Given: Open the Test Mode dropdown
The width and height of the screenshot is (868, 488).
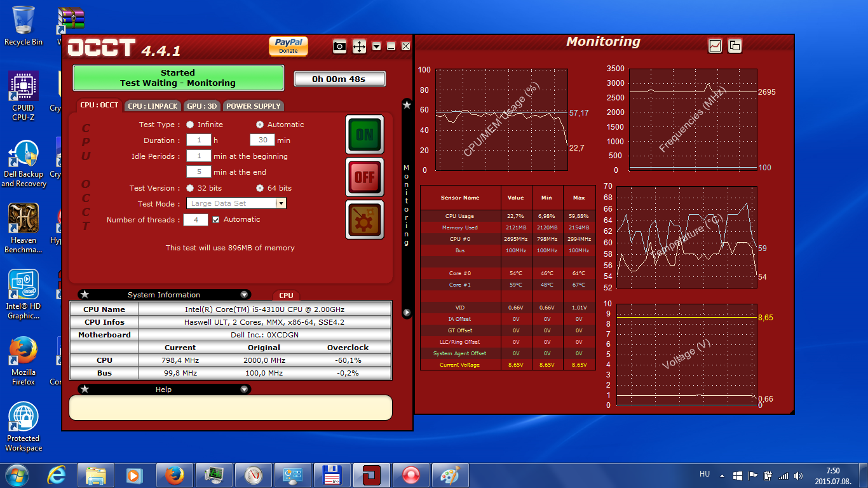Looking at the screenshot, I should click(x=280, y=203).
